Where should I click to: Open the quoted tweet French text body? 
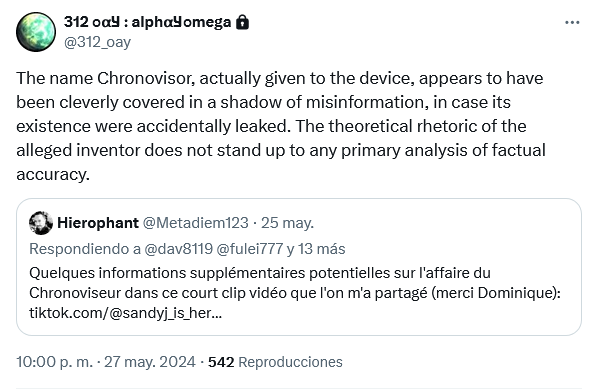pyautogui.click(x=295, y=293)
